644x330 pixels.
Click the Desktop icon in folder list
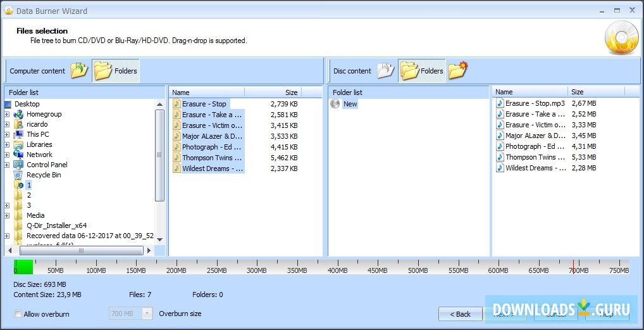[x=8, y=104]
